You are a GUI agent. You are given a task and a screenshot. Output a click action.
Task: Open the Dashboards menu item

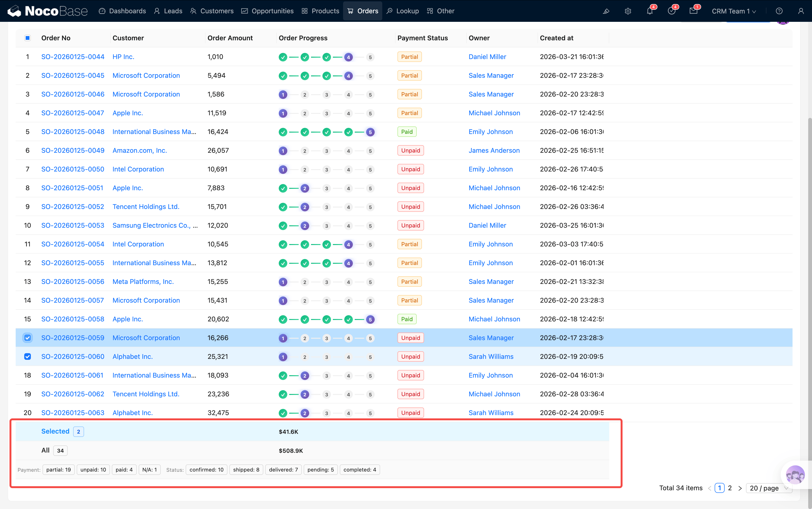pos(123,11)
